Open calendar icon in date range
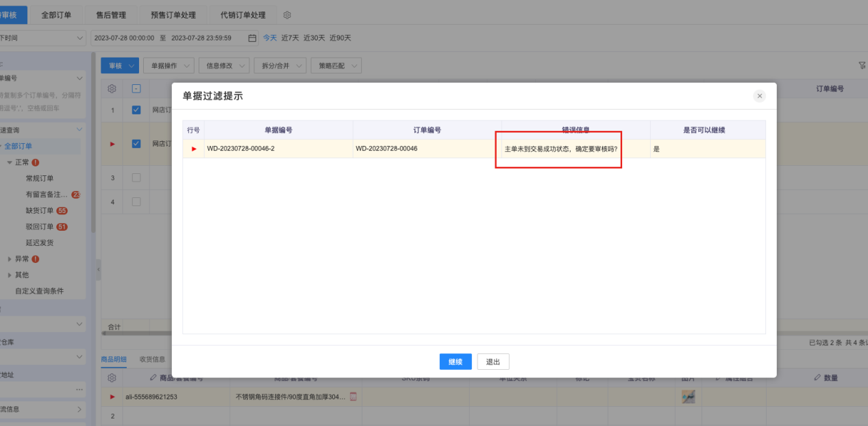 (x=252, y=38)
